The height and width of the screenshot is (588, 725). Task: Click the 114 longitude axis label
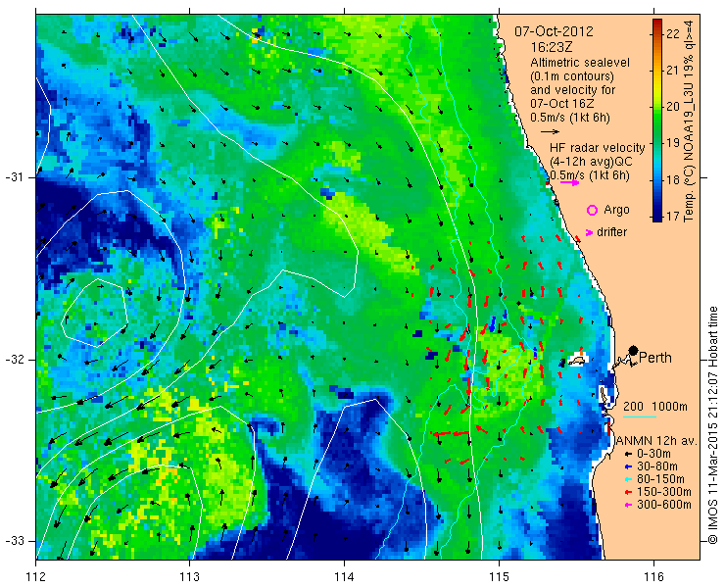[x=345, y=577]
